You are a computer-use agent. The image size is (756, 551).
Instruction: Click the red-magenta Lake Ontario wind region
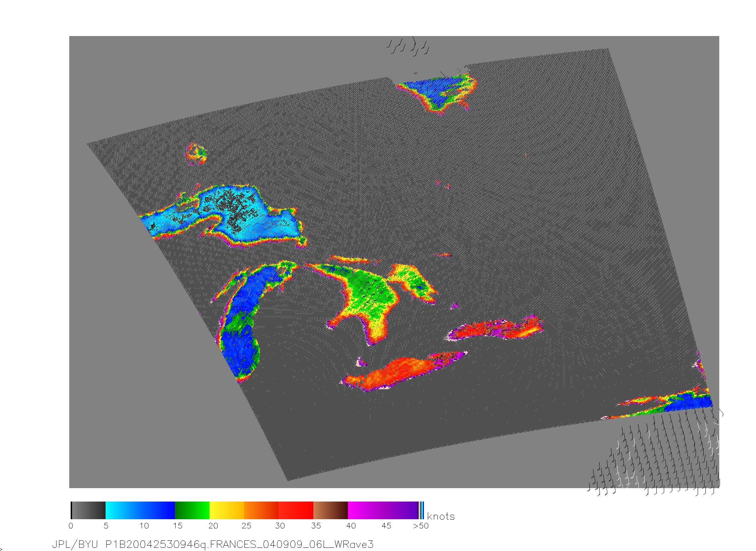[x=495, y=329]
